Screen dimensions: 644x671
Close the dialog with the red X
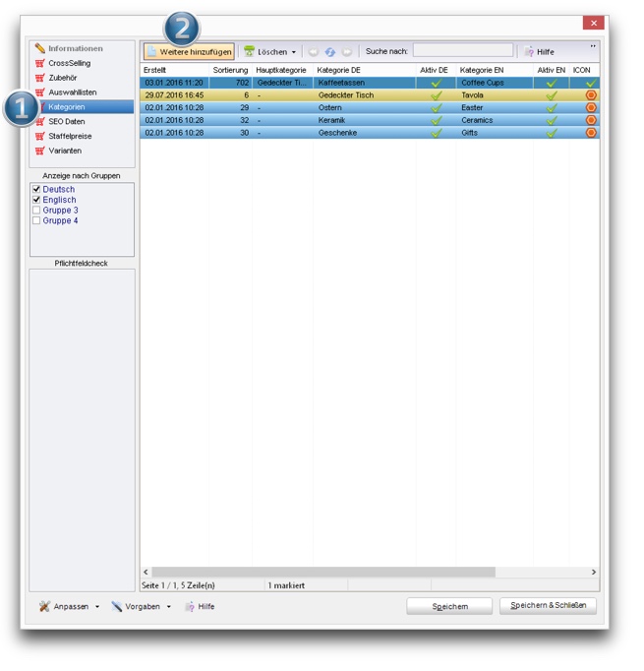pos(593,23)
